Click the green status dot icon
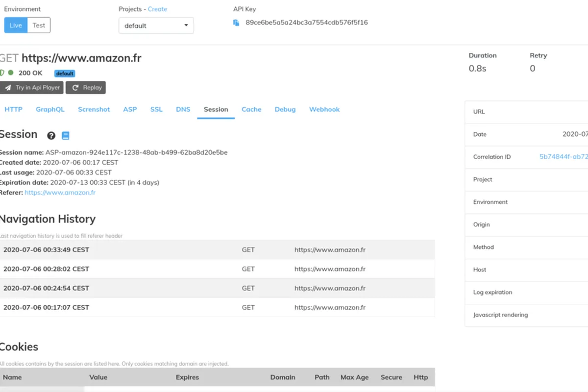The height and width of the screenshot is (392, 588). coord(11,73)
